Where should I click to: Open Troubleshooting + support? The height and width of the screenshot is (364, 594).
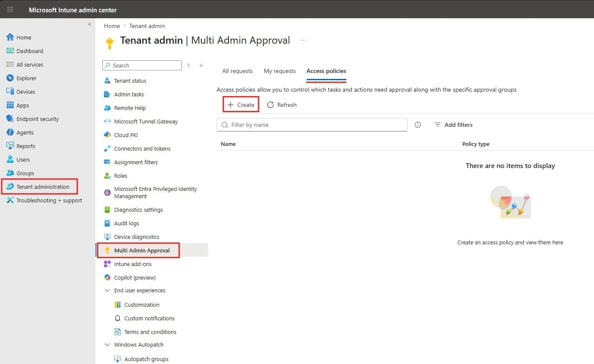coord(44,200)
